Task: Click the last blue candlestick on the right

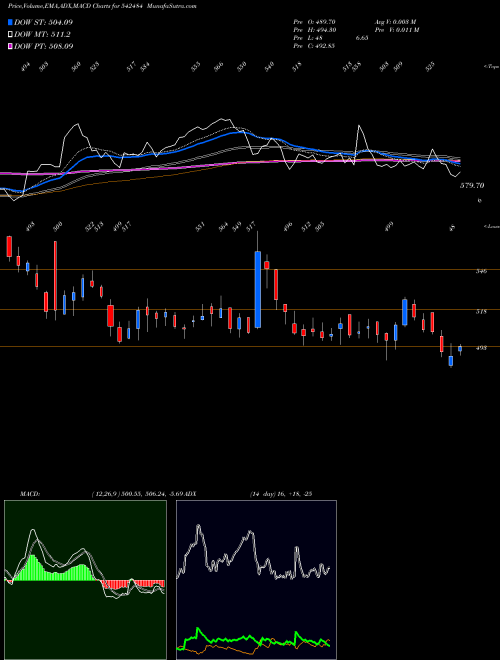Action: [460, 349]
